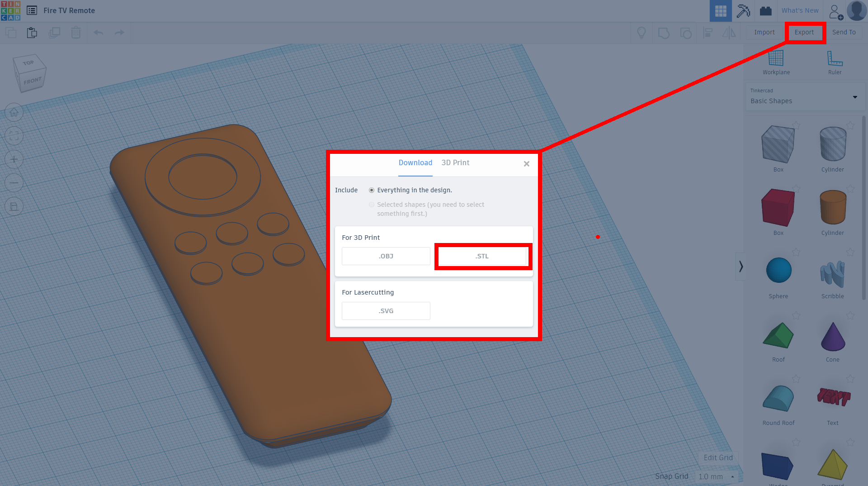Select Everything in the design option

tap(372, 190)
